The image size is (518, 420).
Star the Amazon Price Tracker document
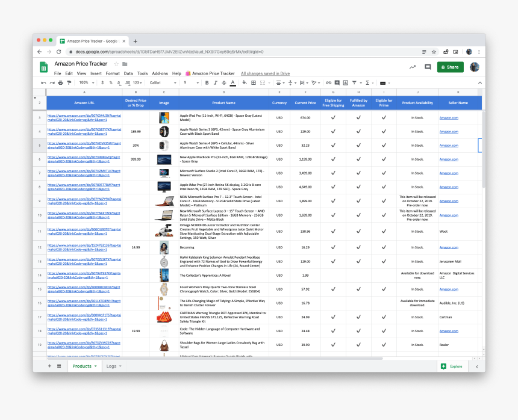point(116,64)
